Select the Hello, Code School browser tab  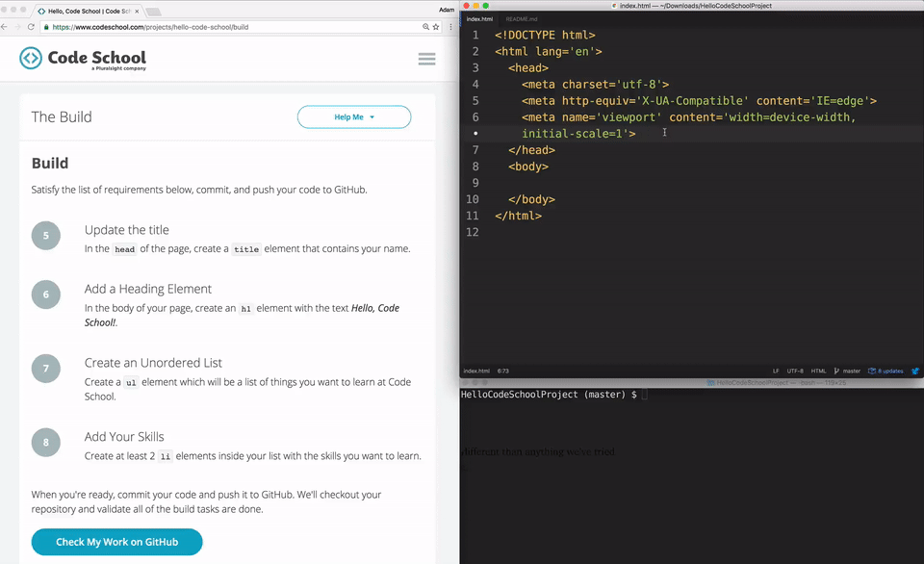click(89, 11)
